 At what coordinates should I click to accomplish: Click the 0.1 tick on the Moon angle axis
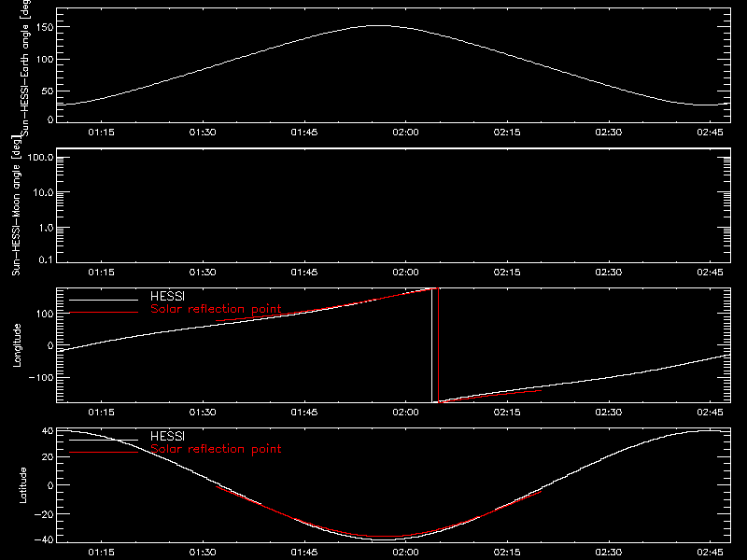[46, 260]
